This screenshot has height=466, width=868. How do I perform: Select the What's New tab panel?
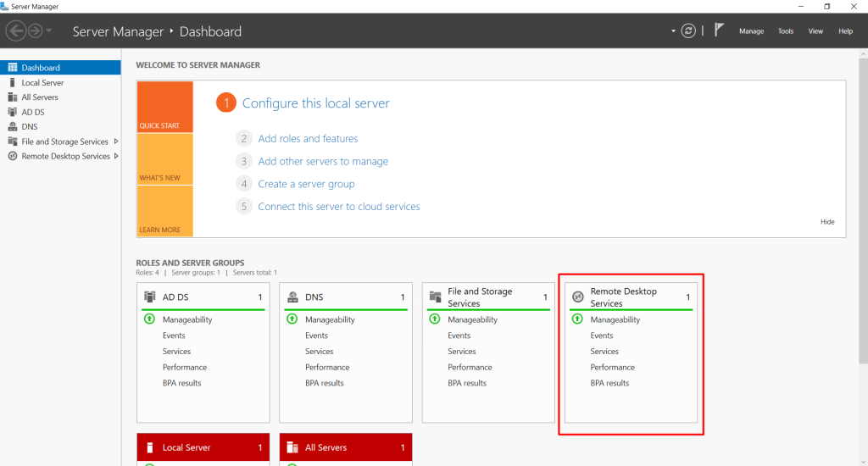pos(164,159)
